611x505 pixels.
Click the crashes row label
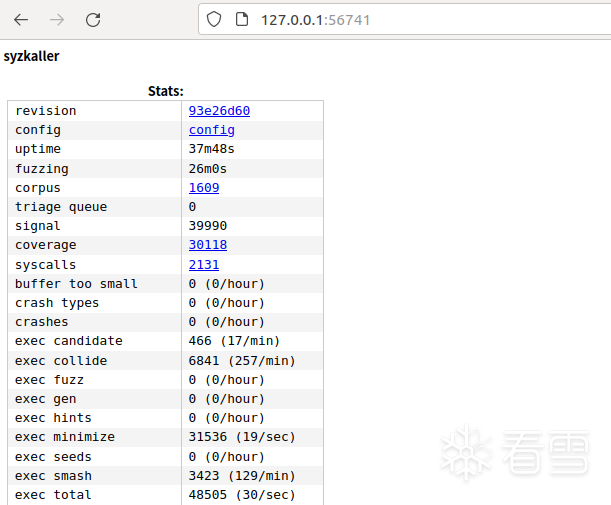pos(42,322)
